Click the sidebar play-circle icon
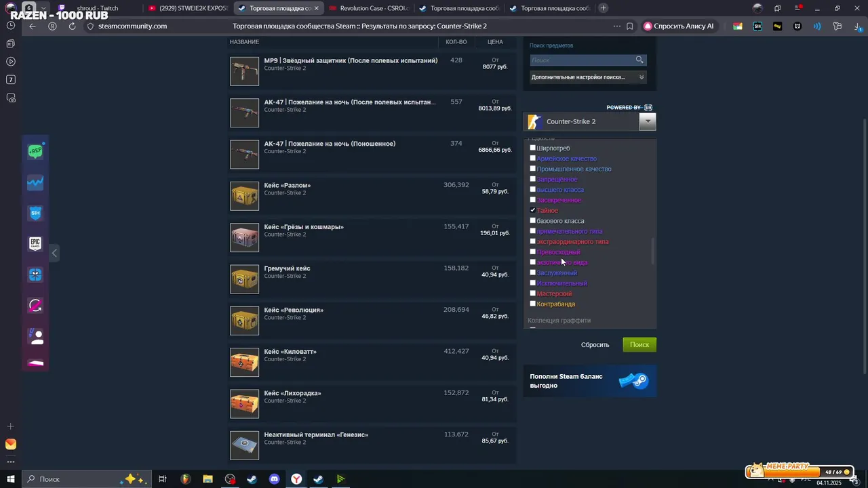This screenshot has width=868, height=488. [x=10, y=62]
